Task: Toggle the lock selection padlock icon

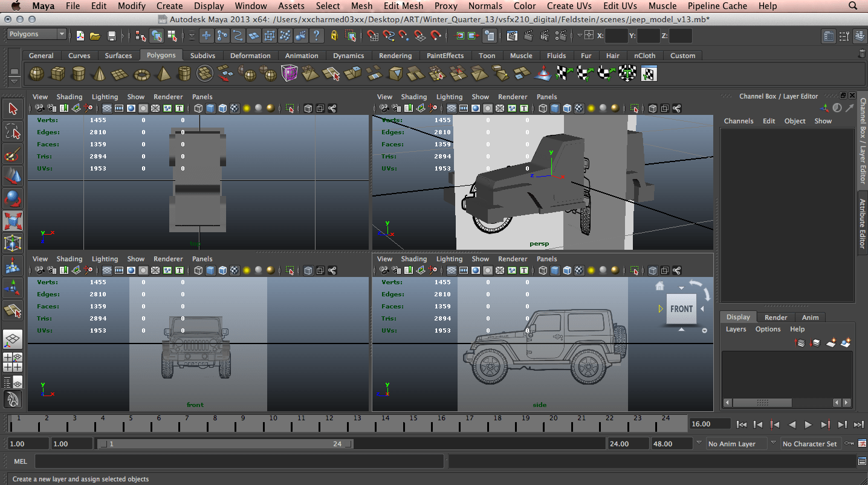Action: (334, 36)
